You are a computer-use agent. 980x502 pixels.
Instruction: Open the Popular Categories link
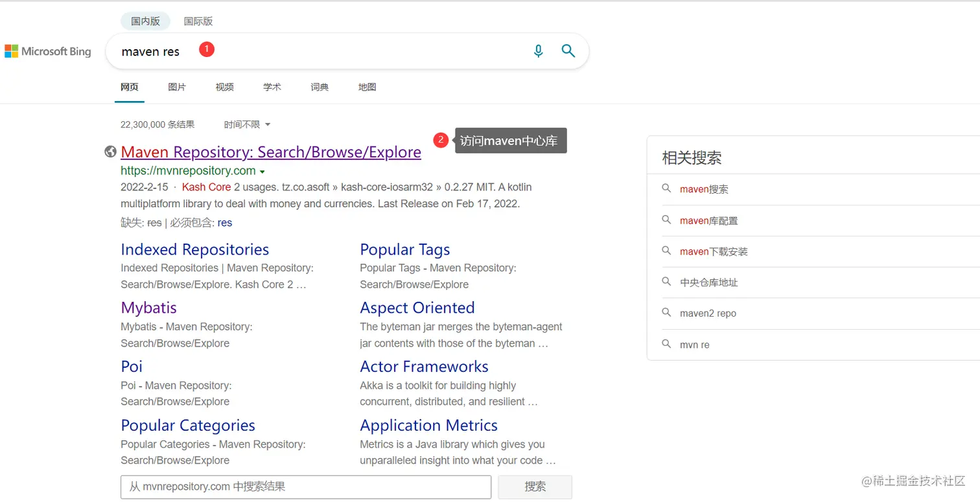tap(188, 426)
